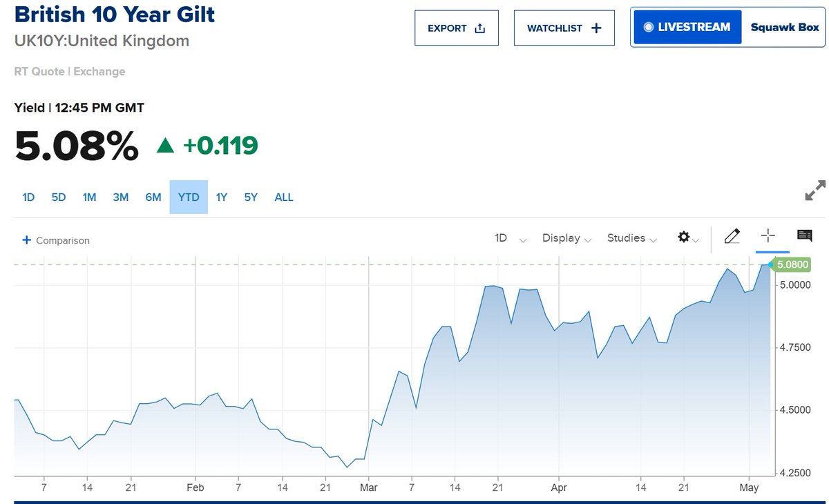Click the Mar label on date axis

point(369,487)
